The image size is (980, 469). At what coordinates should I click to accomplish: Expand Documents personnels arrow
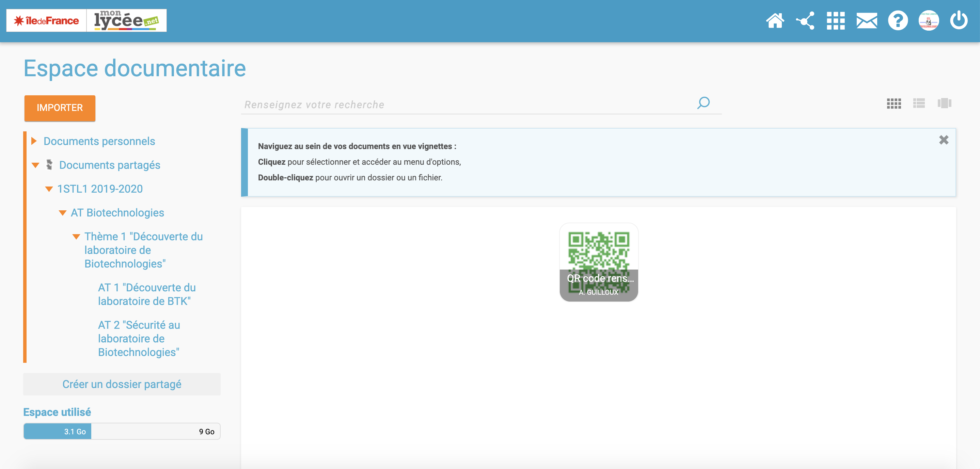pyautogui.click(x=34, y=141)
